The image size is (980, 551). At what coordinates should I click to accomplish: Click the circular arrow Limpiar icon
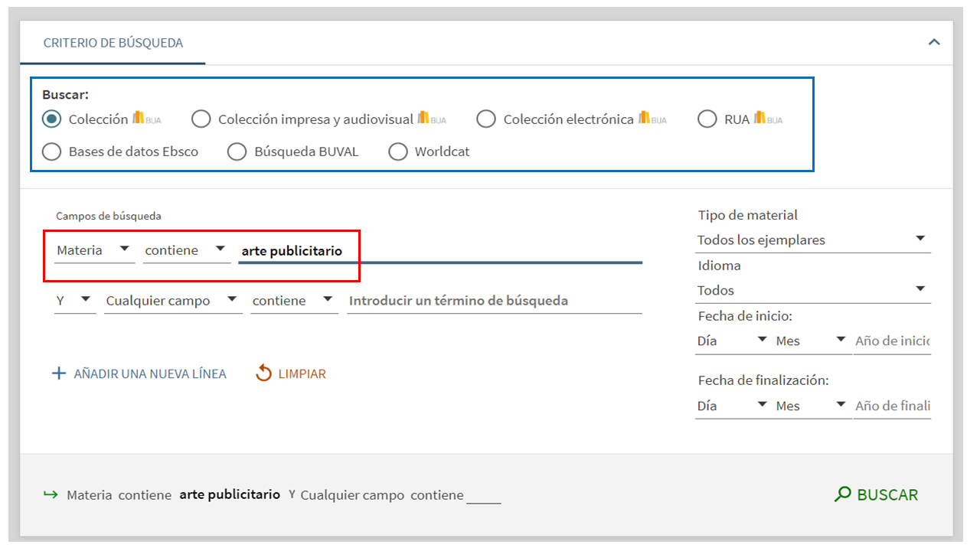[x=264, y=374]
